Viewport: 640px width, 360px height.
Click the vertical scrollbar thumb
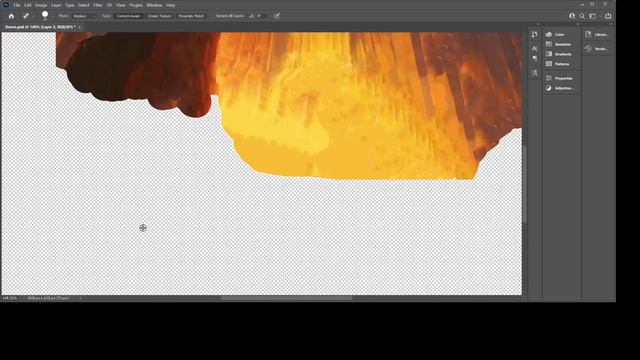(524, 184)
